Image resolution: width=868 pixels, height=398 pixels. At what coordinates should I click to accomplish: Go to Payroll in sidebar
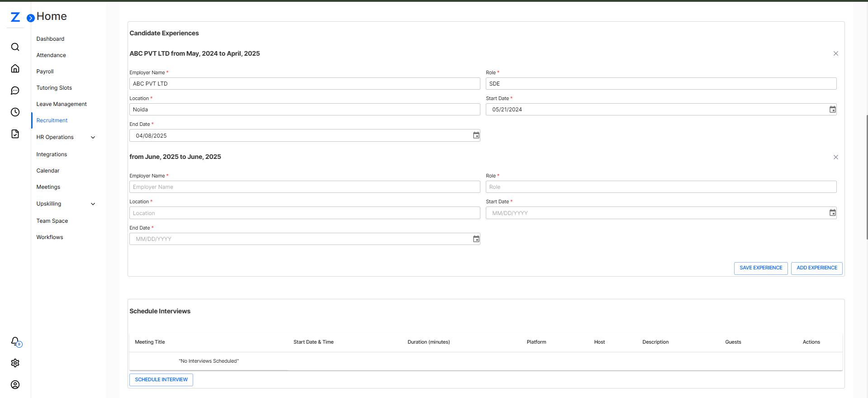tap(45, 72)
